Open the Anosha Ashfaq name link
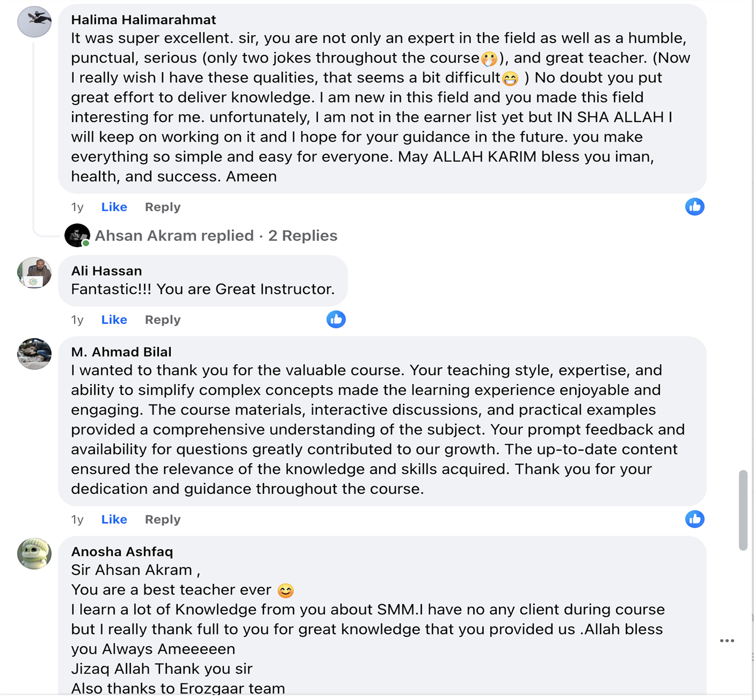754x700 pixels. 122,552
